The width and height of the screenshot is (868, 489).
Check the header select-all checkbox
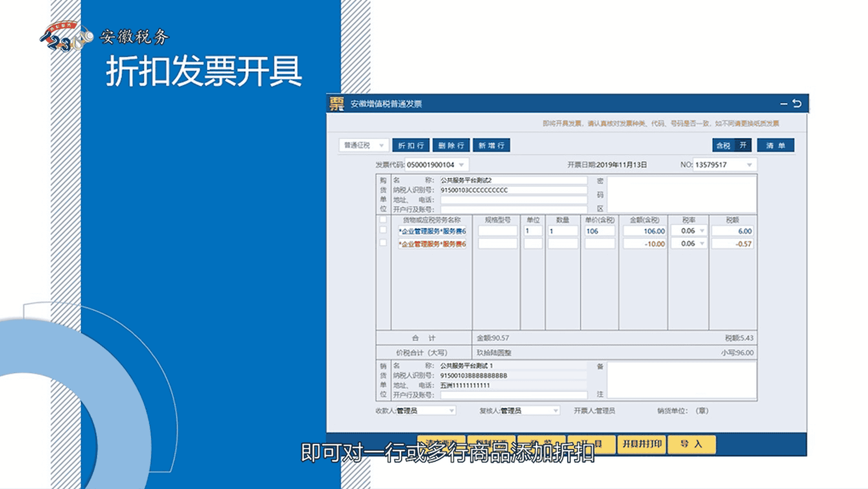[383, 220]
